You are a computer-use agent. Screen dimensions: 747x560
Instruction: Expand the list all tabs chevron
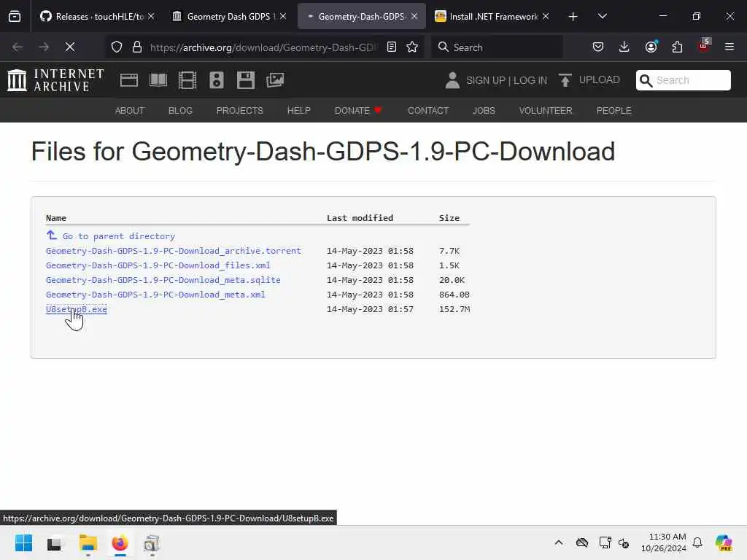pyautogui.click(x=603, y=17)
